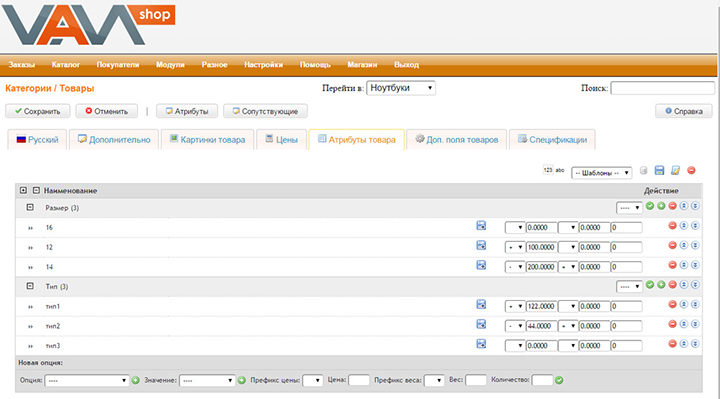The height and width of the screenshot is (399, 720).
Task: Confirm new option with green check after Количество
Action: [x=559, y=380]
